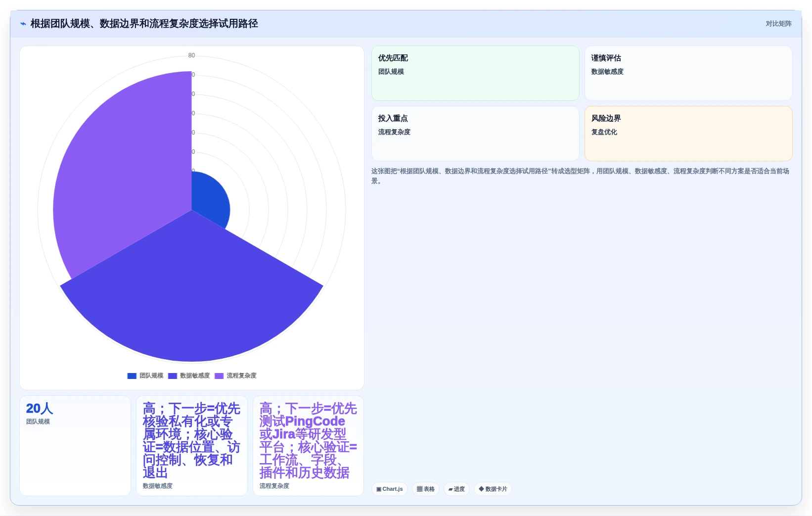Image resolution: width=812 pixels, height=516 pixels.
Task: Click the Chart.js tag
Action: (390, 489)
